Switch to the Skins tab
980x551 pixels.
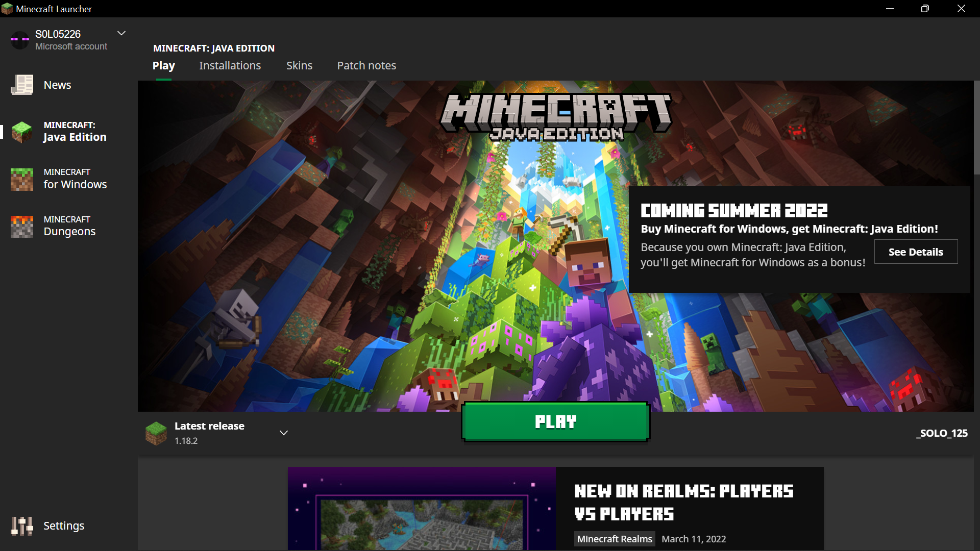click(x=299, y=66)
